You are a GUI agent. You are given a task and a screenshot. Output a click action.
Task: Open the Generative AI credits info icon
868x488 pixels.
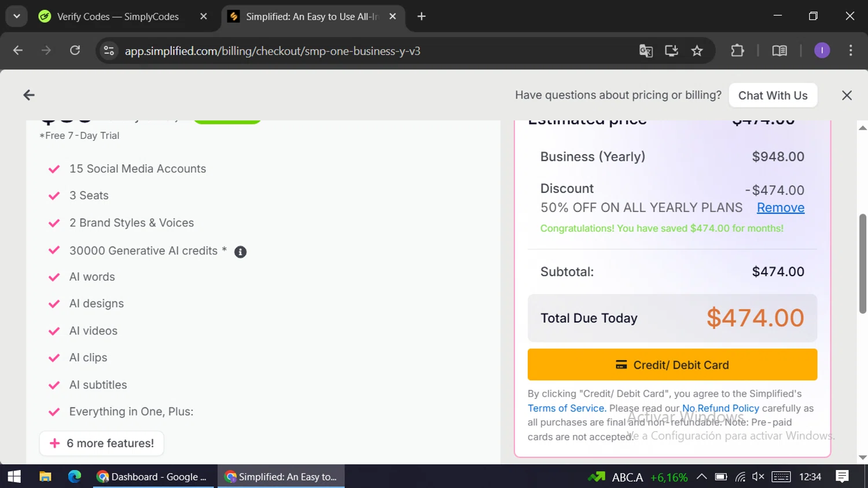(240, 252)
